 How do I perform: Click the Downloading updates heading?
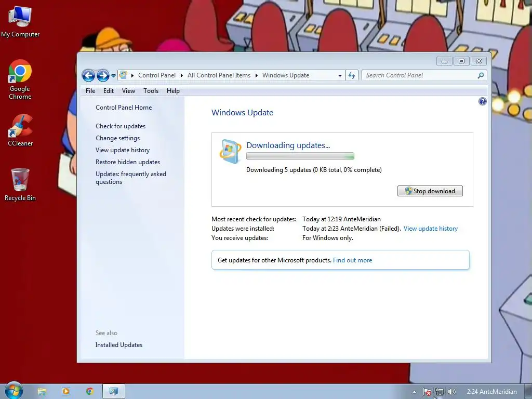click(288, 145)
